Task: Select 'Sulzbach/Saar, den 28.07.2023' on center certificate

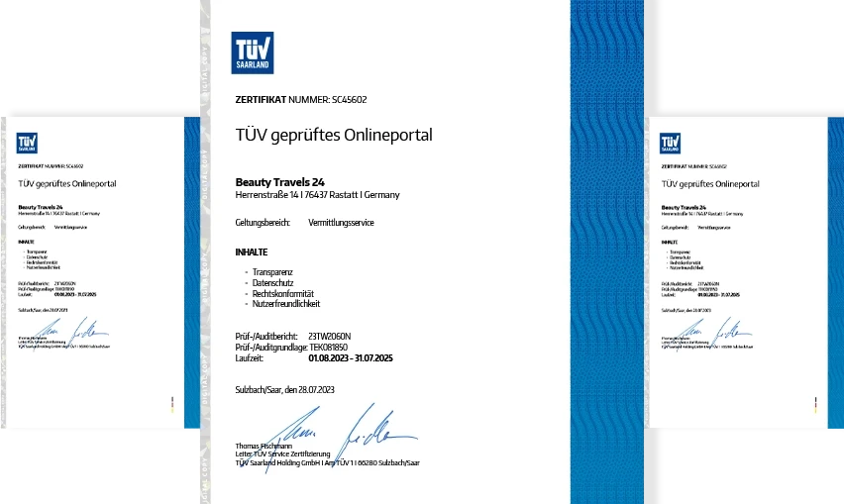Action: [x=284, y=390]
